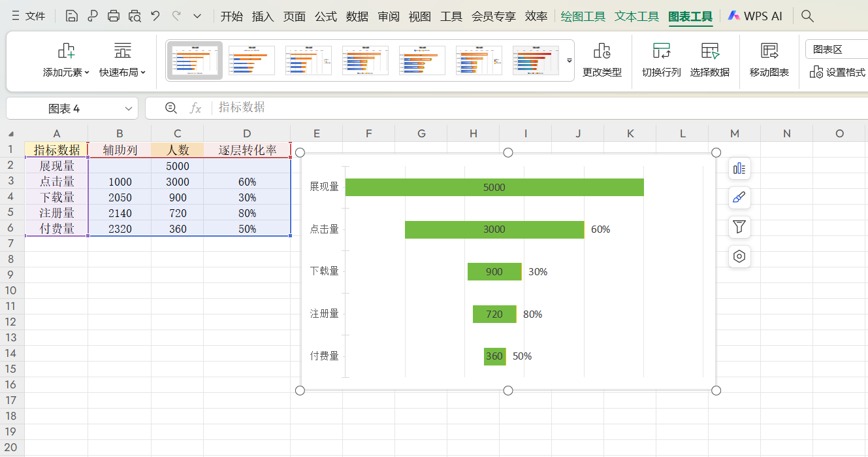Click the chart filter funnel icon beside chart
868x457 pixels.
click(739, 227)
